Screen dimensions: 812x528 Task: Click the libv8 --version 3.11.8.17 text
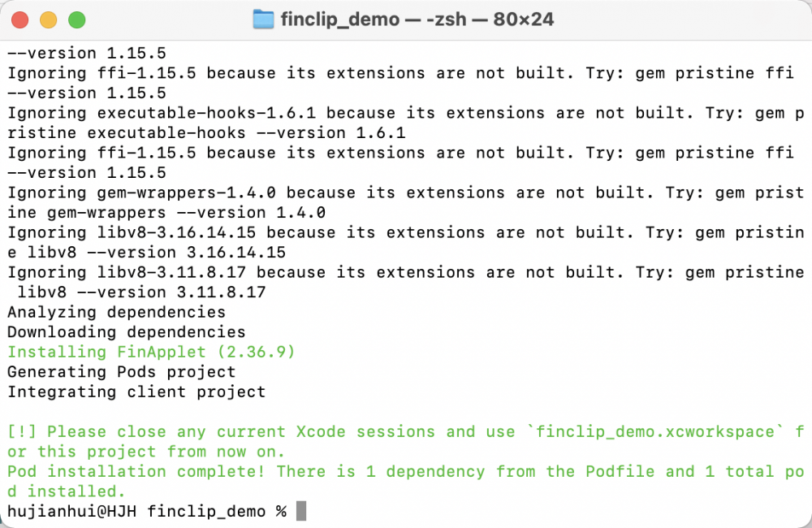141,292
